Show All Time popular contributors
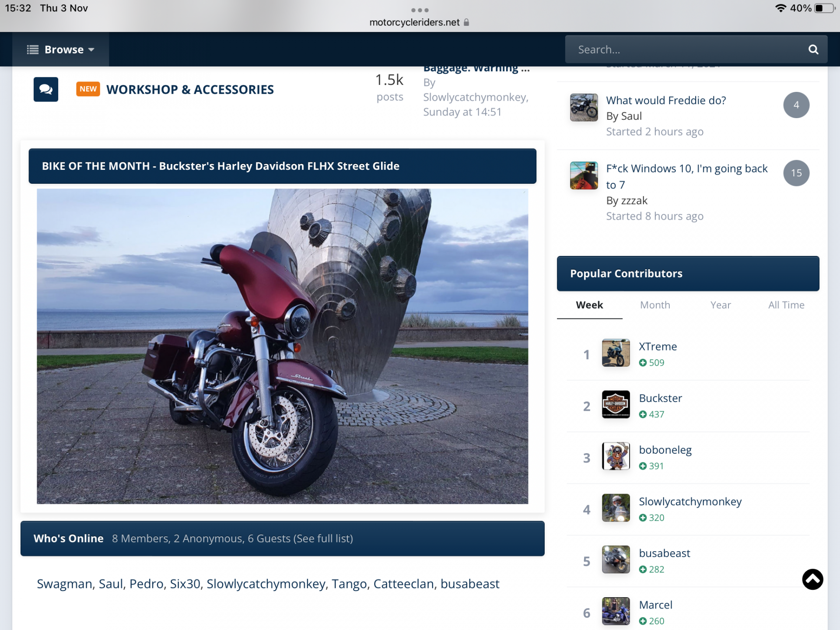Screen dimensions: 840x630 click(786, 305)
